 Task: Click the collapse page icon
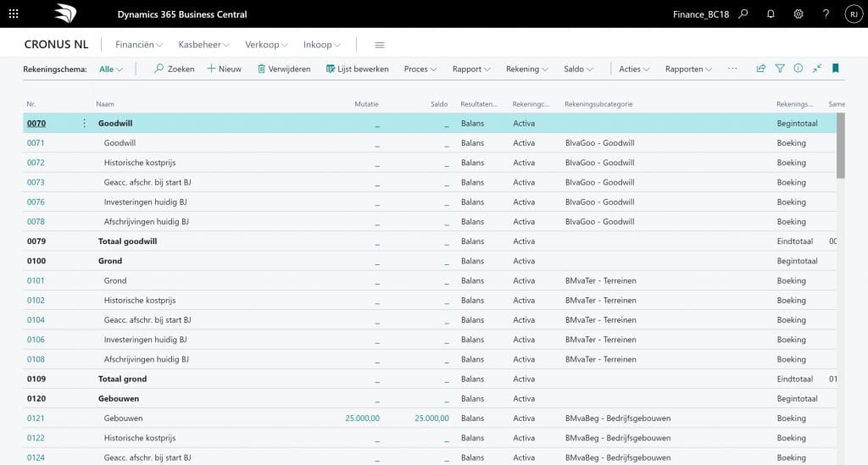[x=817, y=69]
